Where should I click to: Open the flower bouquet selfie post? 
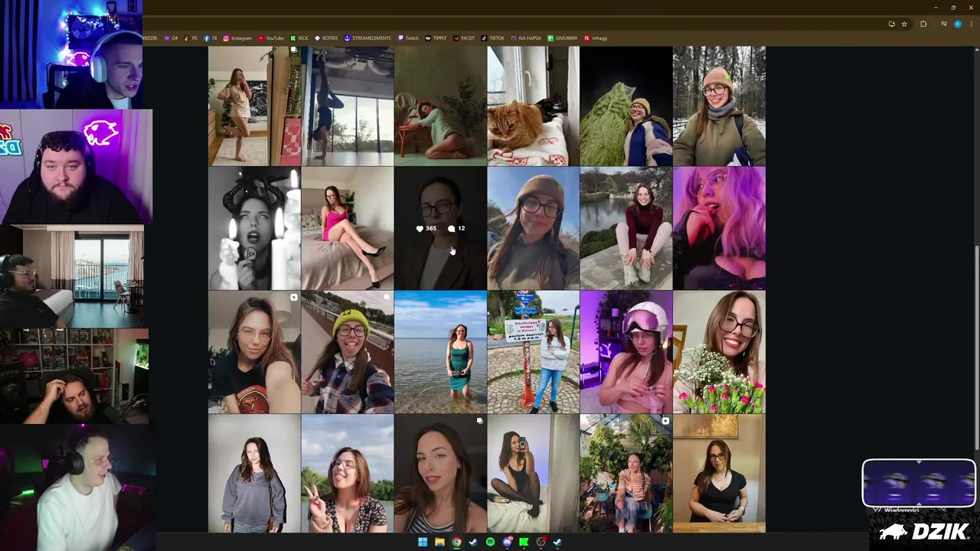point(719,352)
